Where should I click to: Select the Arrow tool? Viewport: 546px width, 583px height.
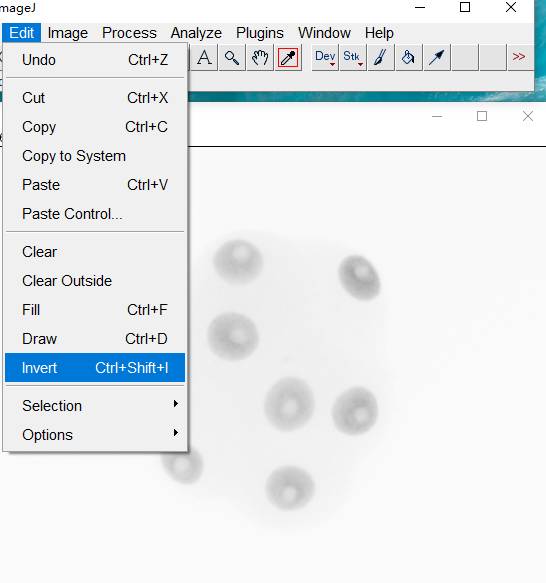pos(437,58)
